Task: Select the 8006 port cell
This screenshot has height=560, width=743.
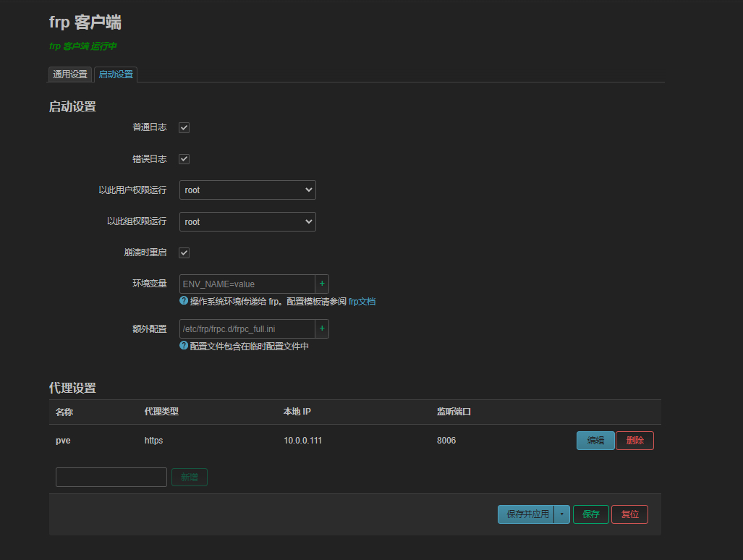Action: (446, 441)
